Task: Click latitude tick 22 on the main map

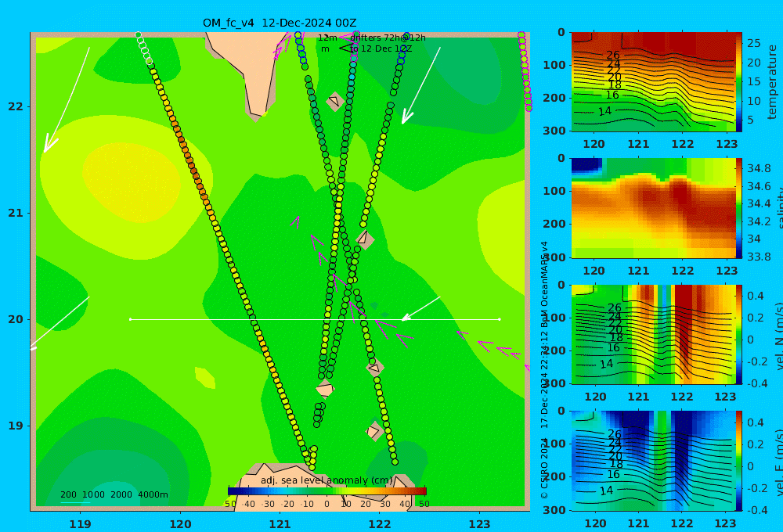Action: (x=16, y=107)
